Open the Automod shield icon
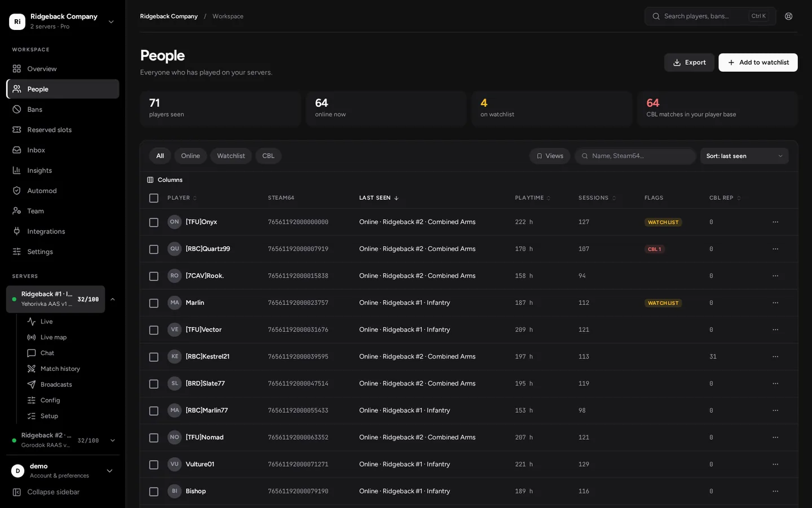 (17, 191)
